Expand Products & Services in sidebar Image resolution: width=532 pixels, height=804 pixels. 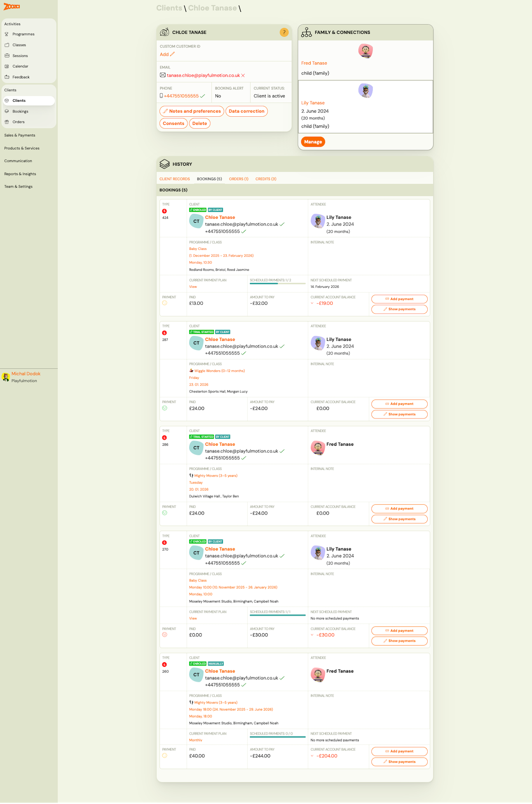coord(22,148)
